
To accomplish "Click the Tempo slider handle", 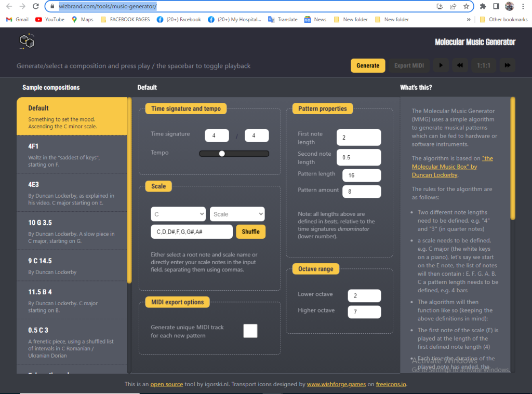I will pyautogui.click(x=222, y=154).
